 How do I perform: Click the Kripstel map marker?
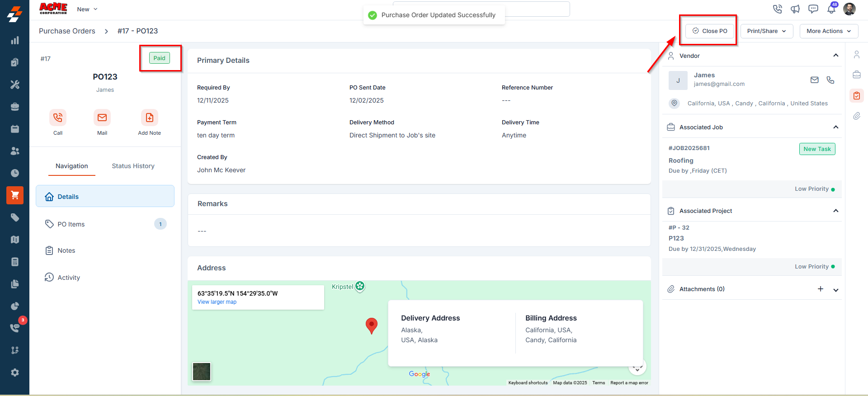(360, 286)
